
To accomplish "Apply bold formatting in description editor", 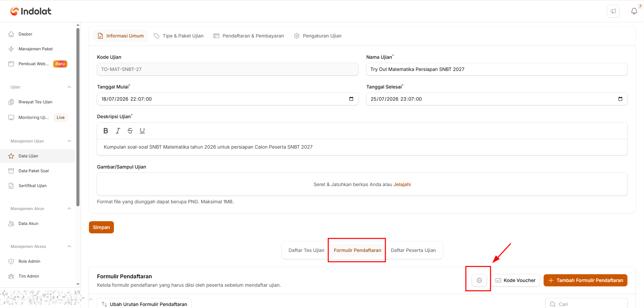I will click(x=106, y=131).
